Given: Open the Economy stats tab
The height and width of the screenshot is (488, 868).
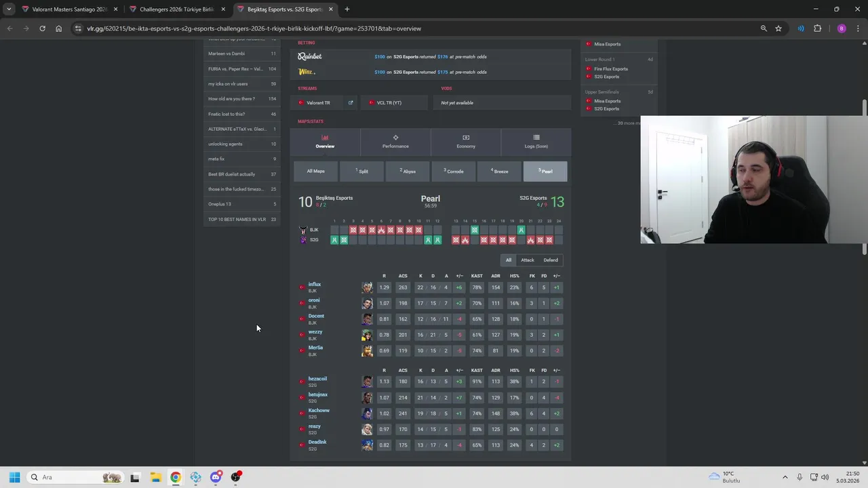Looking at the screenshot, I should pos(466,142).
